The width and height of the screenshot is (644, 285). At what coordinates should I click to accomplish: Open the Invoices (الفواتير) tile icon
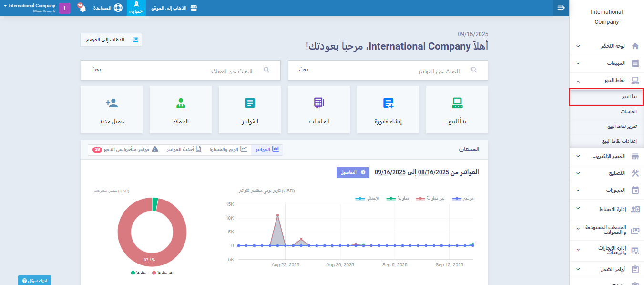tap(250, 103)
